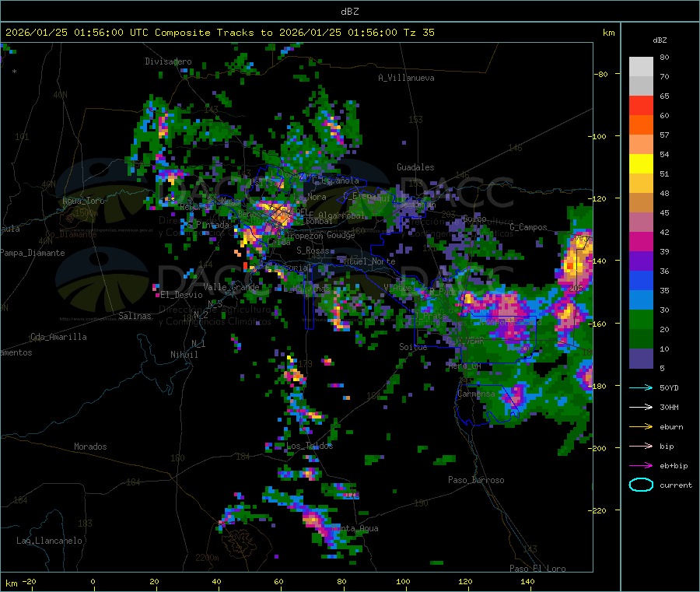This screenshot has width=700, height=592.
Task: Click the 'Punta_Agua' map label
Action: pyautogui.click(x=355, y=528)
